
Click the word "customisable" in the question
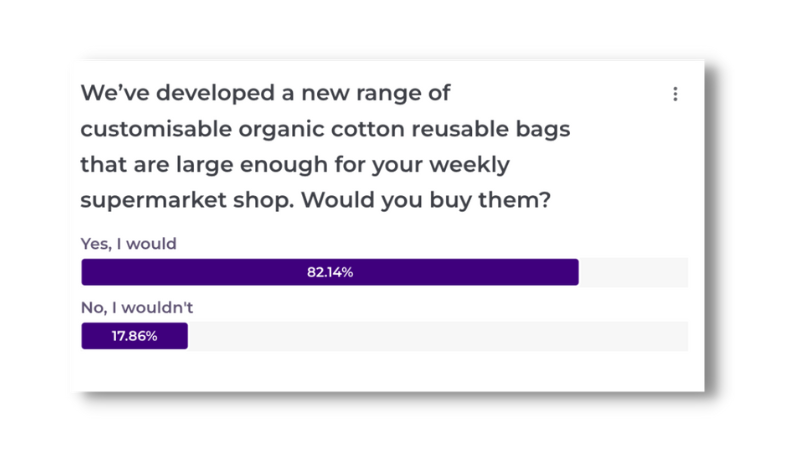tap(156, 129)
